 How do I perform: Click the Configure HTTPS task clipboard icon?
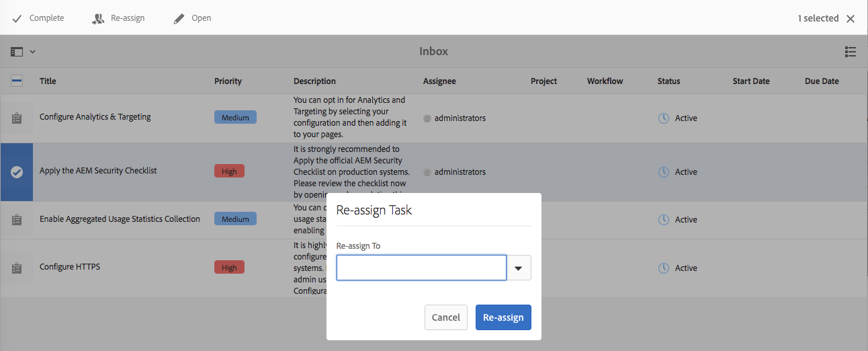pos(17,268)
